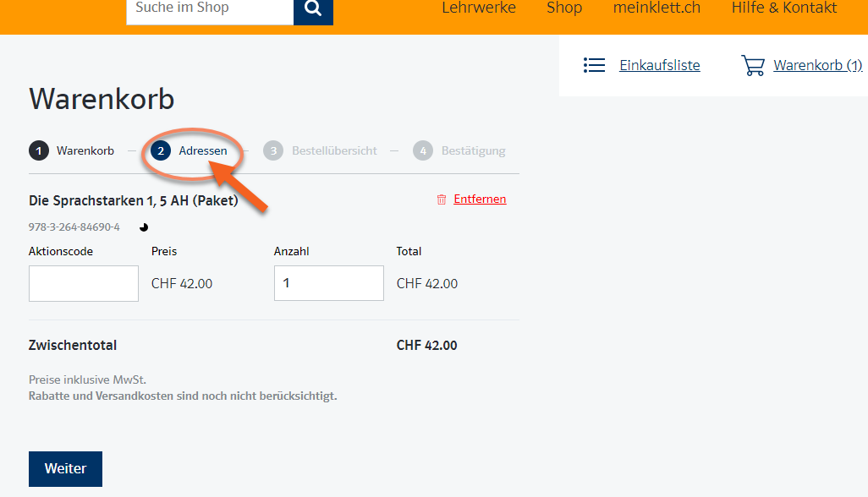Select the step 2 number circle
Image resolution: width=868 pixels, height=497 pixels.
tap(161, 151)
